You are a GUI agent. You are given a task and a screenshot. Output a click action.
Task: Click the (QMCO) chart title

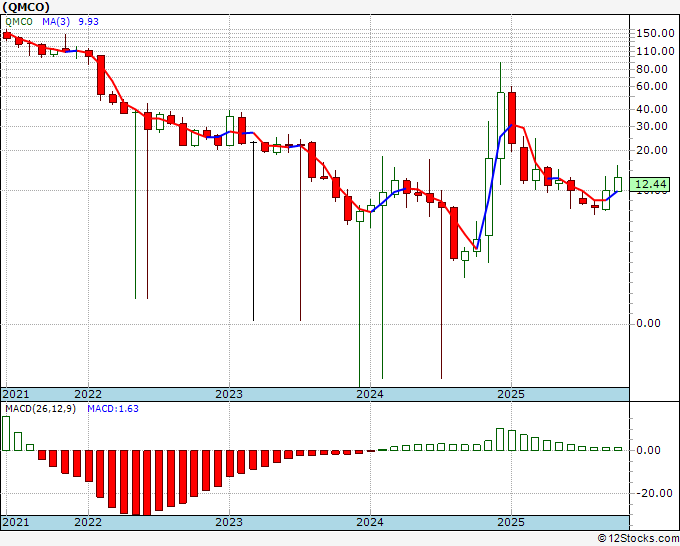(26, 7)
